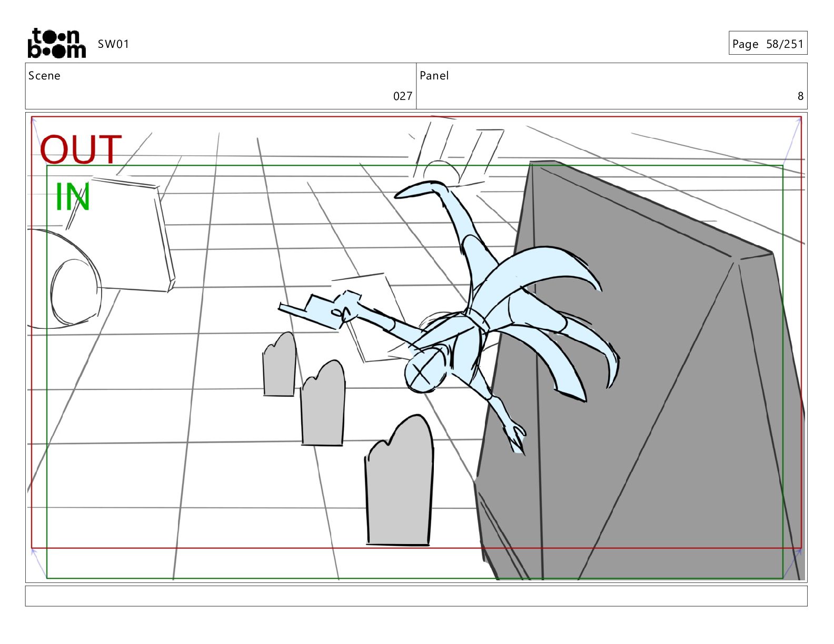Click the panel number 8

pos(800,96)
